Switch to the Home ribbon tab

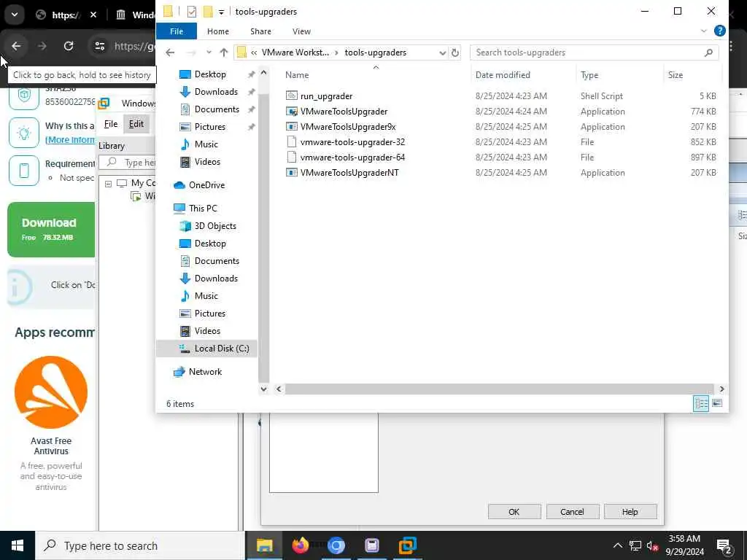pos(217,31)
